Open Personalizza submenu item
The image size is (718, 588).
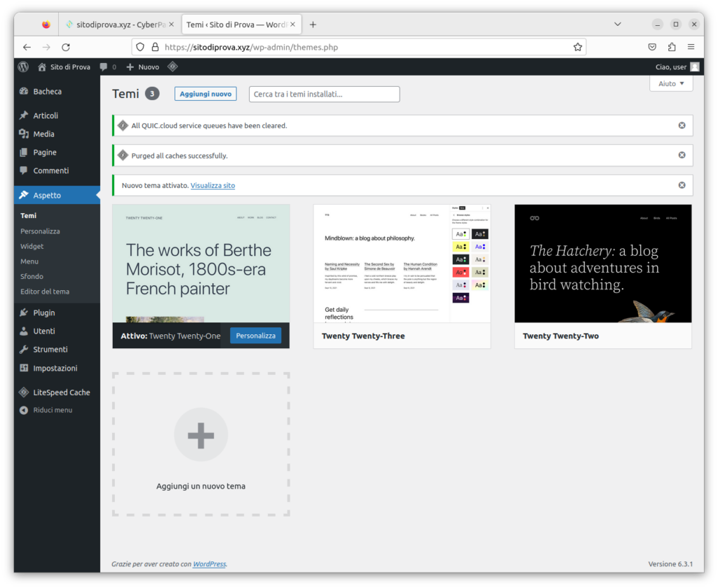coord(40,231)
